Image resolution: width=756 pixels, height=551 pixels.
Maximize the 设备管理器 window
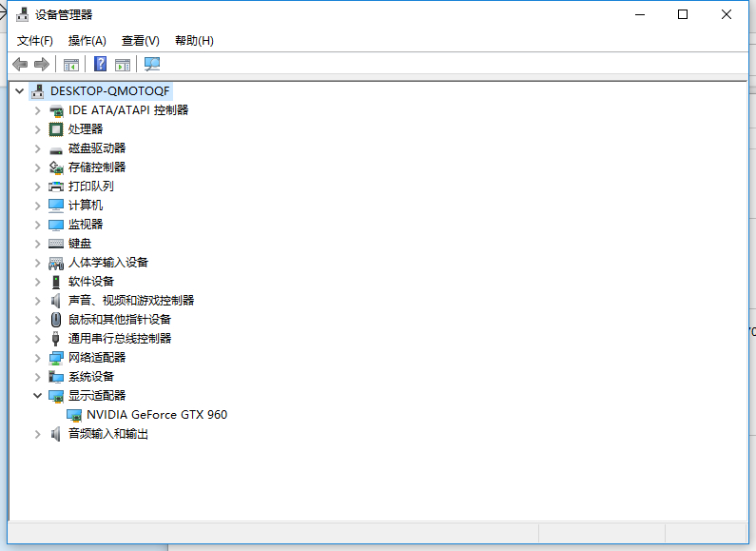683,14
